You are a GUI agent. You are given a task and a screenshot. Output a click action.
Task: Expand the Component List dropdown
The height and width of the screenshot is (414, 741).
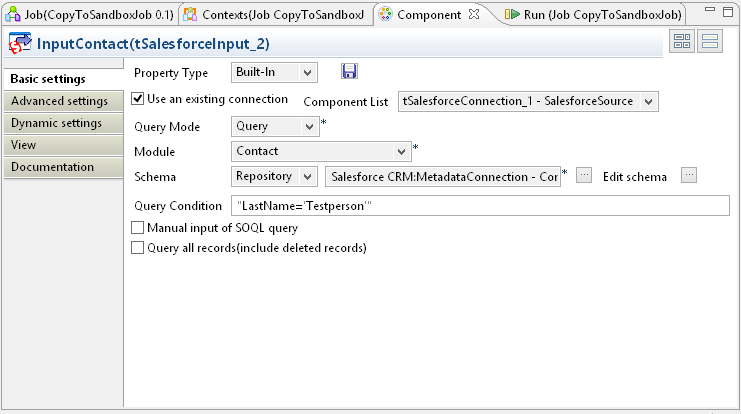click(x=527, y=101)
